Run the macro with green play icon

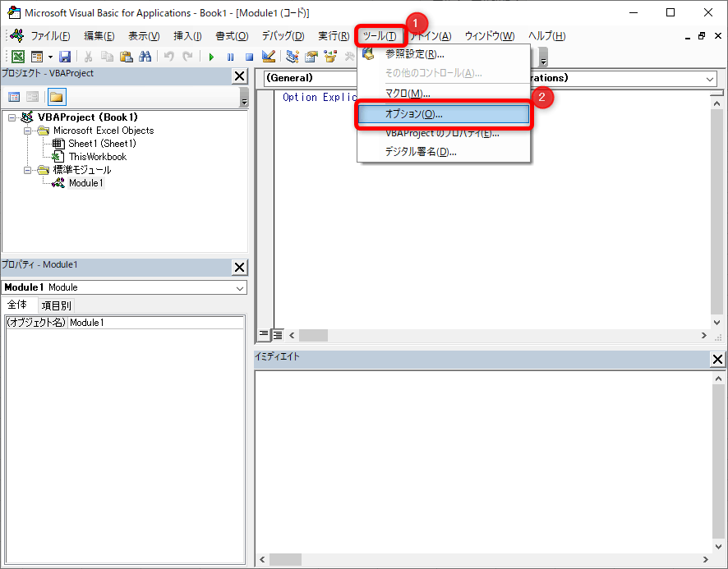point(211,57)
